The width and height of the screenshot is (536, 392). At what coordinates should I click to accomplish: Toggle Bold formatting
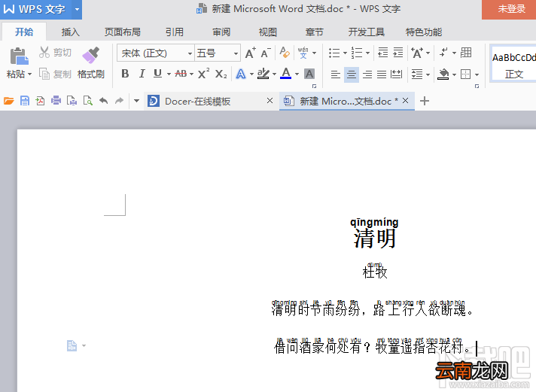pyautogui.click(x=125, y=74)
